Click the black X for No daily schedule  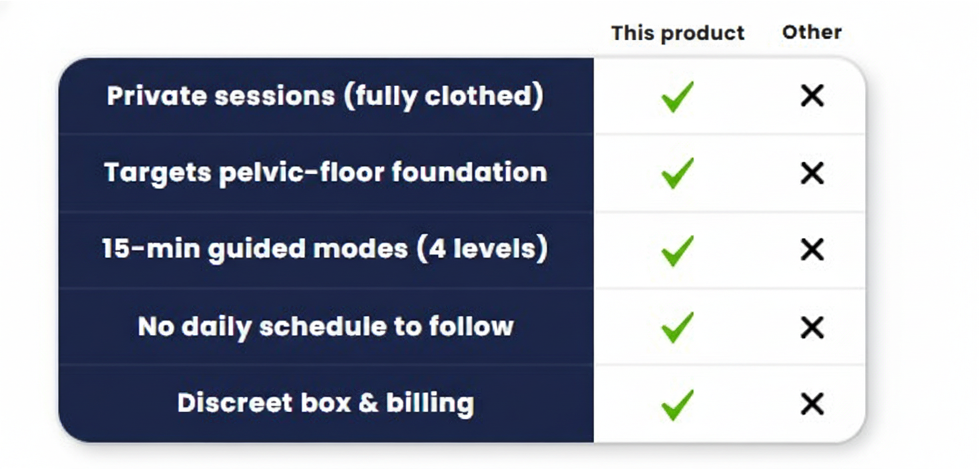click(x=812, y=327)
